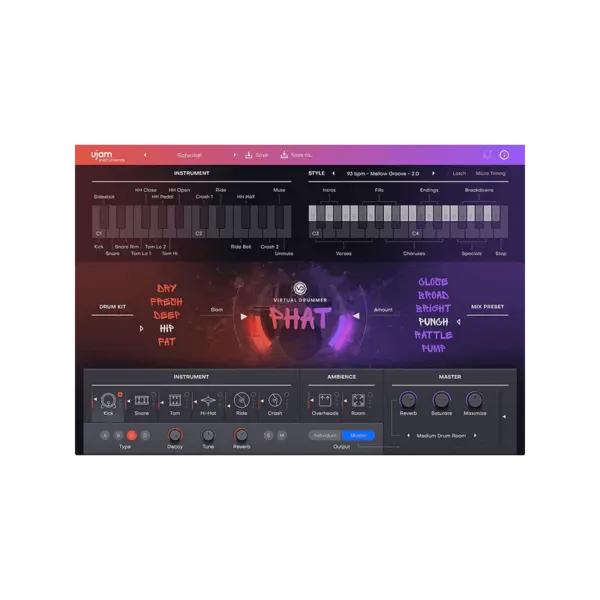Select the BROAD mix preset
The height and width of the screenshot is (600, 600).
point(433,295)
